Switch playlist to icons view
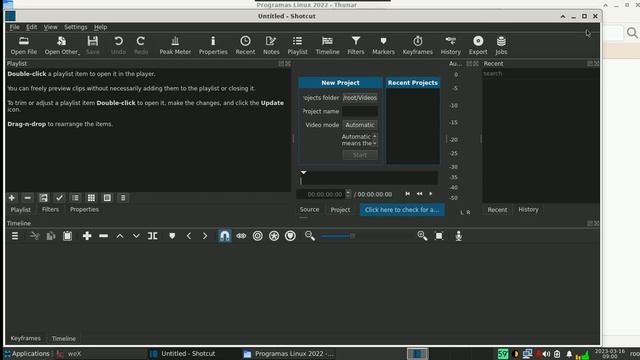 coord(107,198)
